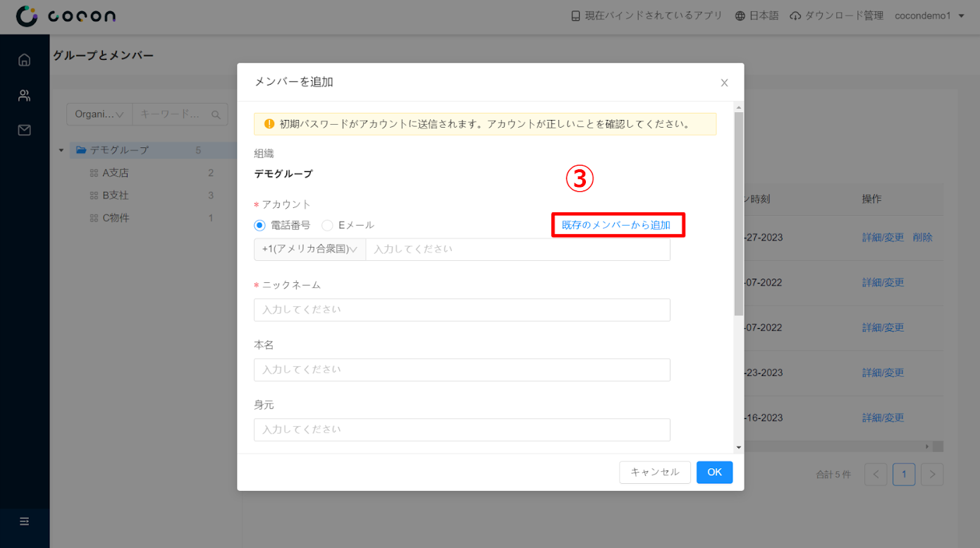Open the cocondemo1 account dropdown
The width and height of the screenshot is (980, 548).
(x=930, y=16)
